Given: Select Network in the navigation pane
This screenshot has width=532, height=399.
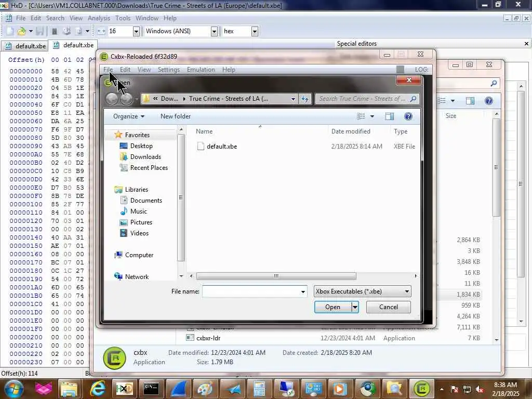Looking at the screenshot, I should (137, 277).
